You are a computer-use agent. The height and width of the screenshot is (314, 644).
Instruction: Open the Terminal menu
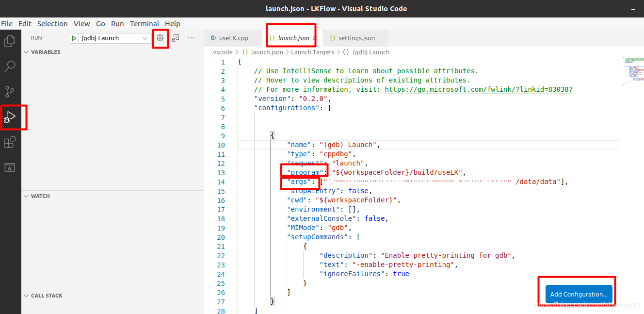click(145, 23)
